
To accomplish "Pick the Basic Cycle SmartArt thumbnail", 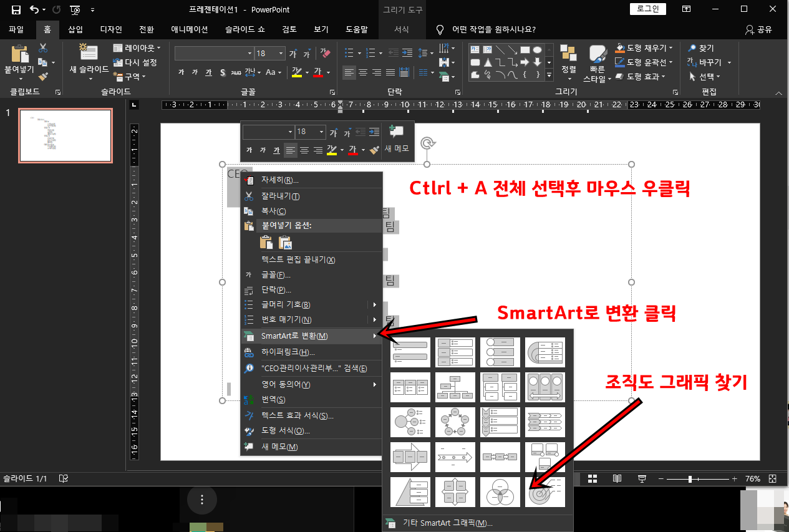I will click(455, 422).
